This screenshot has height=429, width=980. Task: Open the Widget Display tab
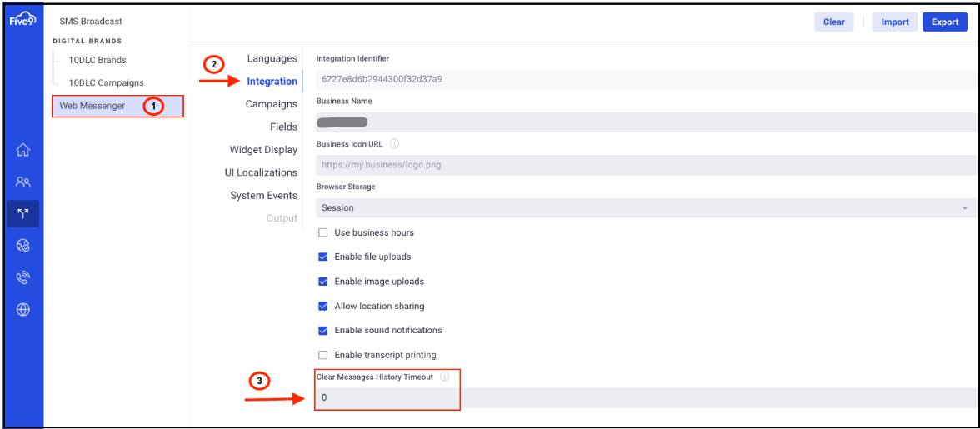(x=263, y=150)
